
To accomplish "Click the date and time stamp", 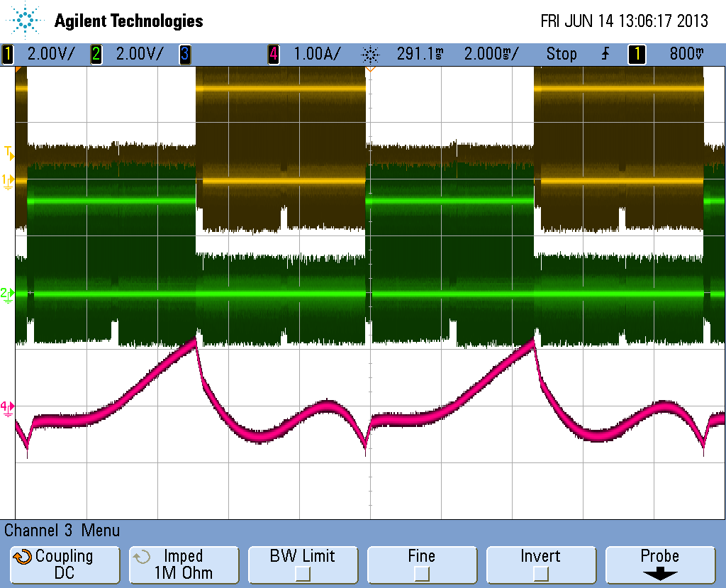I will (624, 21).
